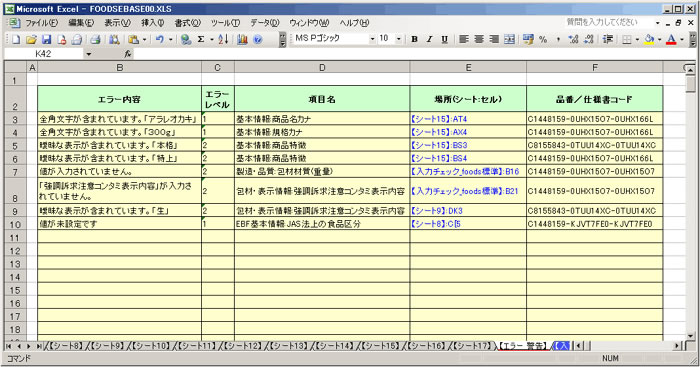Viewport: 700px width, 367px height.
Task: Align cell text to the right
Action: pyautogui.click(x=494, y=39)
